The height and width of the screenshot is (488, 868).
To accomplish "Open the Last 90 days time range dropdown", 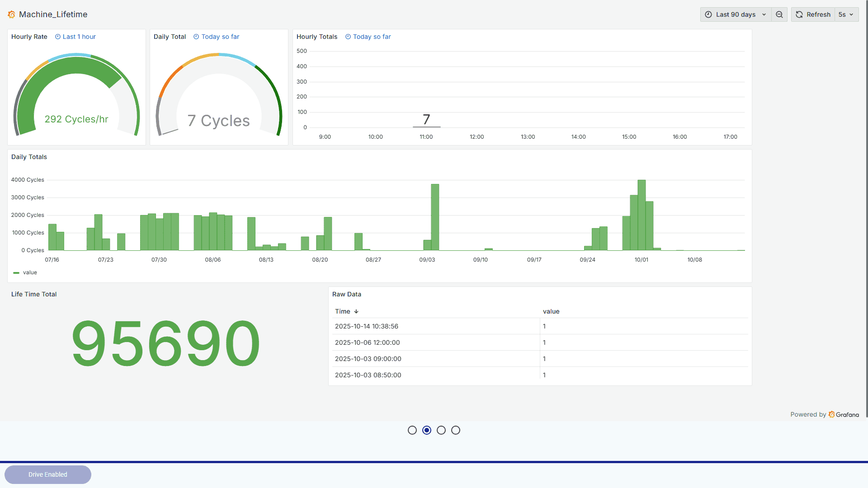I will (x=736, y=14).
